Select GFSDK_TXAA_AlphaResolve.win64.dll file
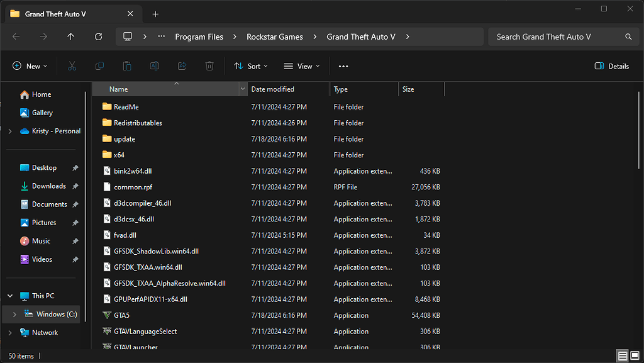The width and height of the screenshot is (644, 363). [x=170, y=283]
